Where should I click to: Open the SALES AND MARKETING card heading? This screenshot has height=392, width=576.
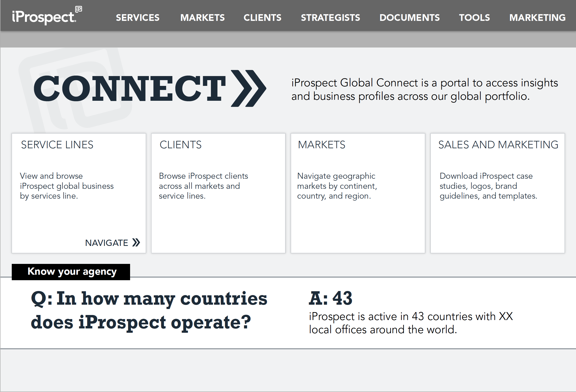pos(498,145)
